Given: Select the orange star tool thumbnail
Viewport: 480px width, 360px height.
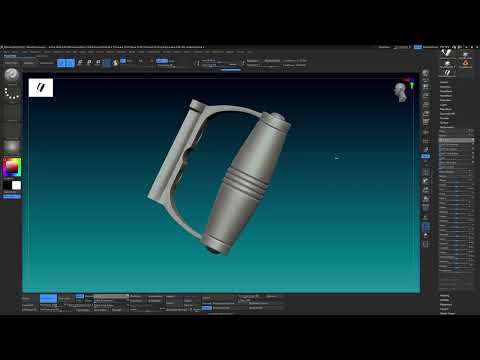Looking at the screenshot, I should pos(465,63).
